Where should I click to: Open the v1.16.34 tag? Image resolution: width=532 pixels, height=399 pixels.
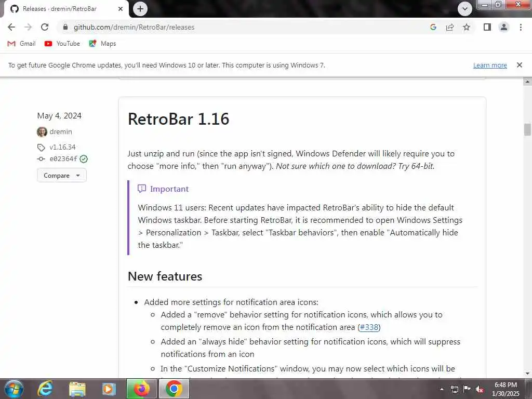[x=62, y=147]
